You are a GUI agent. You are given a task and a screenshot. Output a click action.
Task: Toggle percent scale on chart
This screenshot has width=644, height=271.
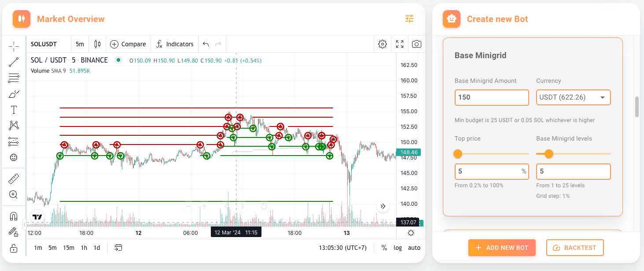[x=384, y=248]
